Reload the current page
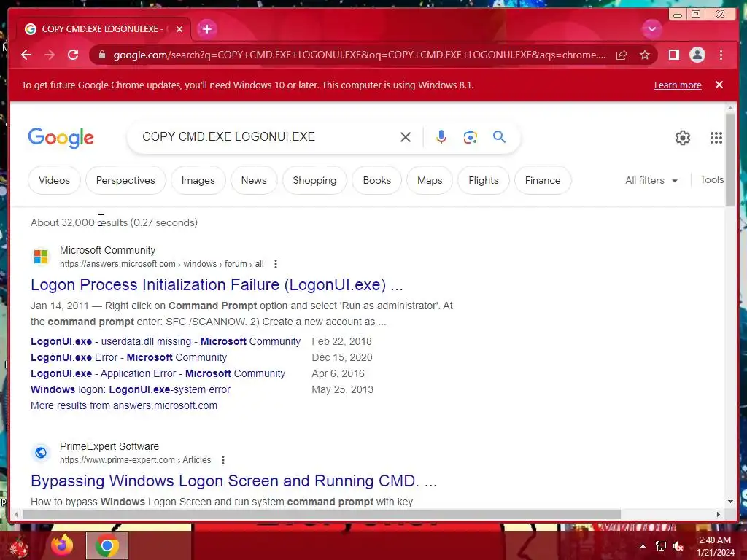The width and height of the screenshot is (747, 560). pyautogui.click(x=73, y=55)
